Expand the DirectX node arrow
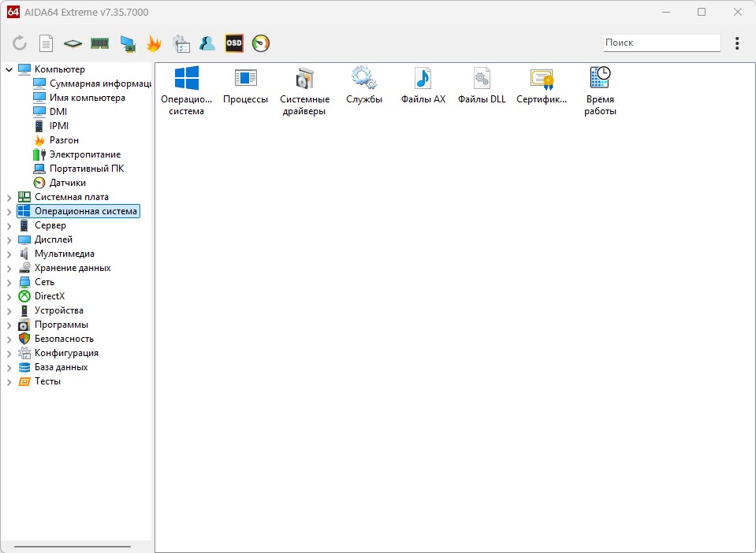This screenshot has height=553, width=756. coord(9,297)
